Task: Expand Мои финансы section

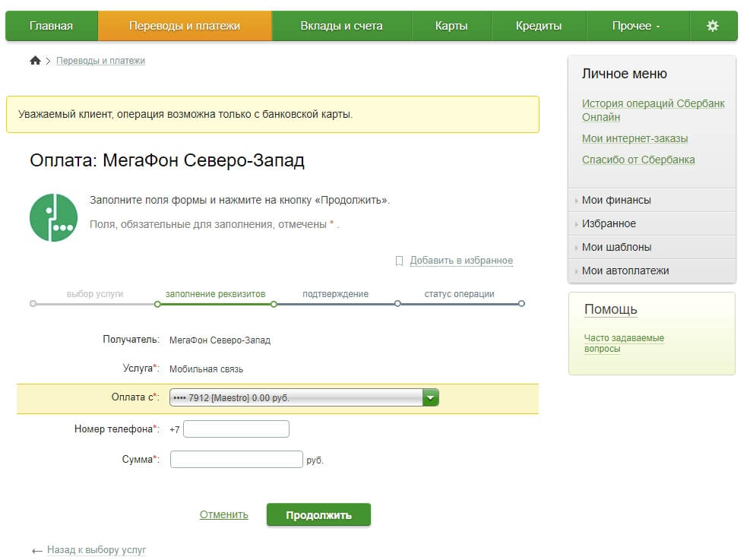Action: tap(616, 201)
